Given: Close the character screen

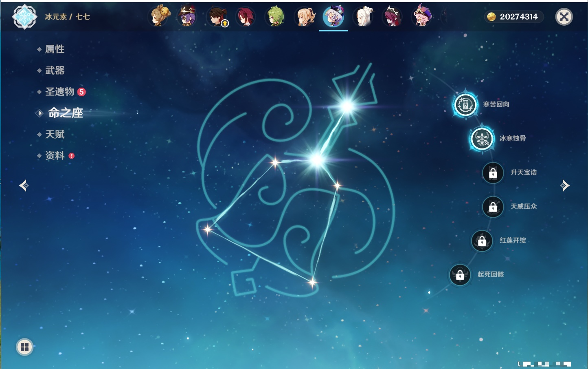Looking at the screenshot, I should 564,17.
